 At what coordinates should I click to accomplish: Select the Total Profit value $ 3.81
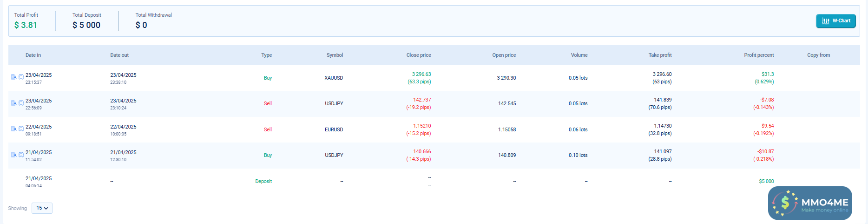pos(26,25)
